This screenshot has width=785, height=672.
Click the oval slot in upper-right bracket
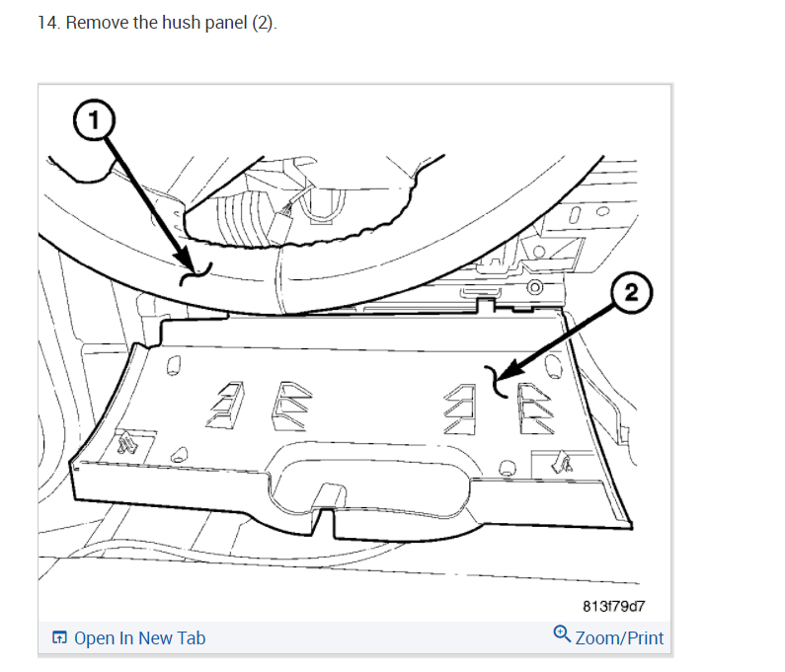click(x=576, y=215)
